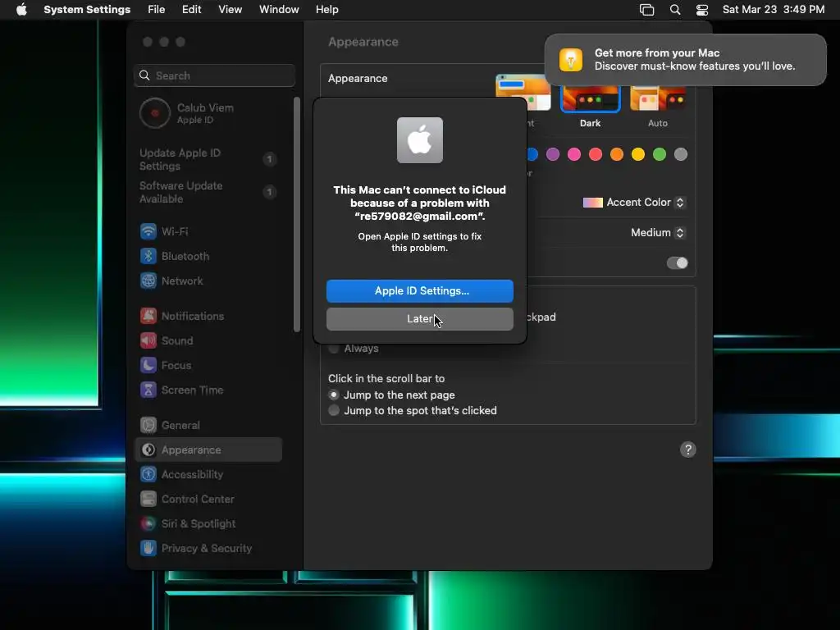This screenshot has width=840, height=630.
Task: Open Control Center in menu bar
Action: [702, 10]
